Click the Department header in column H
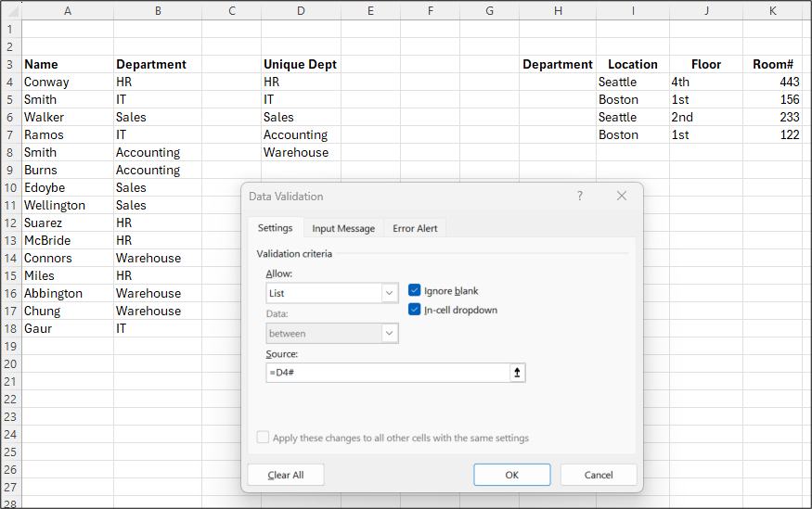 (558, 65)
